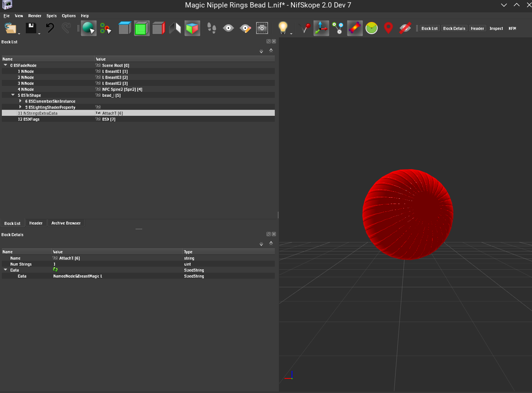This screenshot has height=393, width=532.
Task: Toggle the show nodes connection icon
Action: pyautogui.click(x=338, y=28)
